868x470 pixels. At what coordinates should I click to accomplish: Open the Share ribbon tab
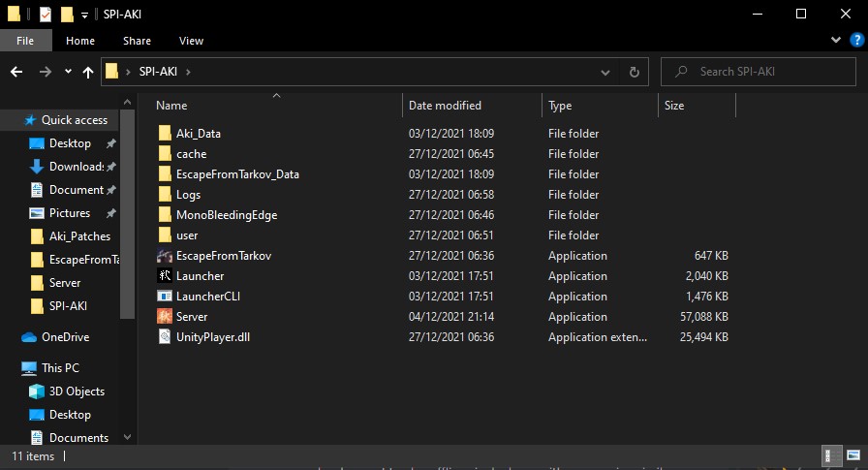[x=137, y=41]
